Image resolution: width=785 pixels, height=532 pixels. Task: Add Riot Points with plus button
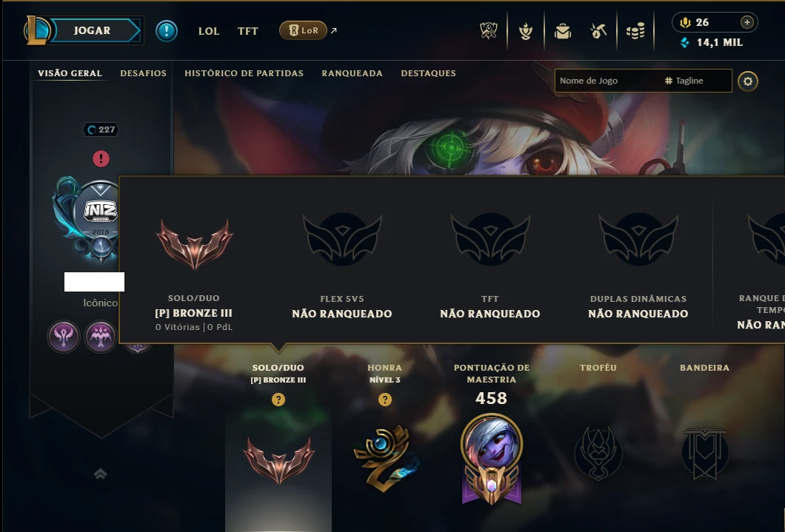[x=746, y=22]
